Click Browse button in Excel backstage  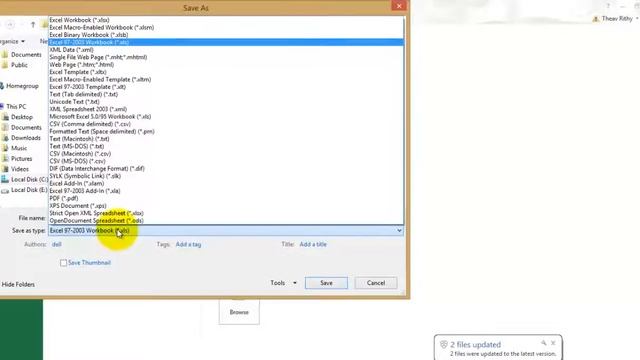[239, 312]
